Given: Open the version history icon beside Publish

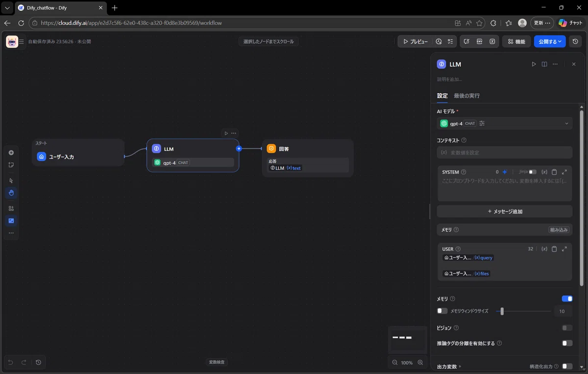Looking at the screenshot, I should [x=576, y=42].
